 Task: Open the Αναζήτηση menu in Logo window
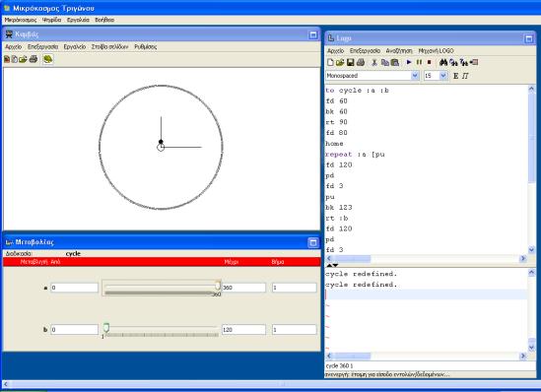pos(399,50)
